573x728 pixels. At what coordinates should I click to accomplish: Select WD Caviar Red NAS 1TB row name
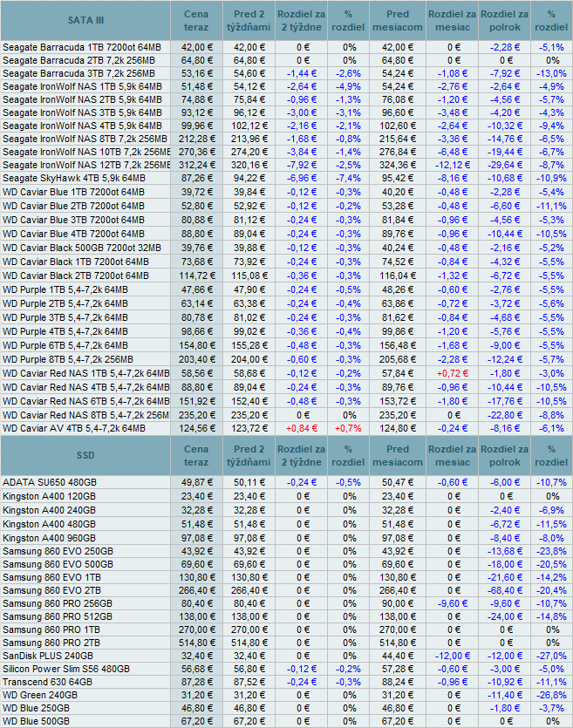coord(85,373)
